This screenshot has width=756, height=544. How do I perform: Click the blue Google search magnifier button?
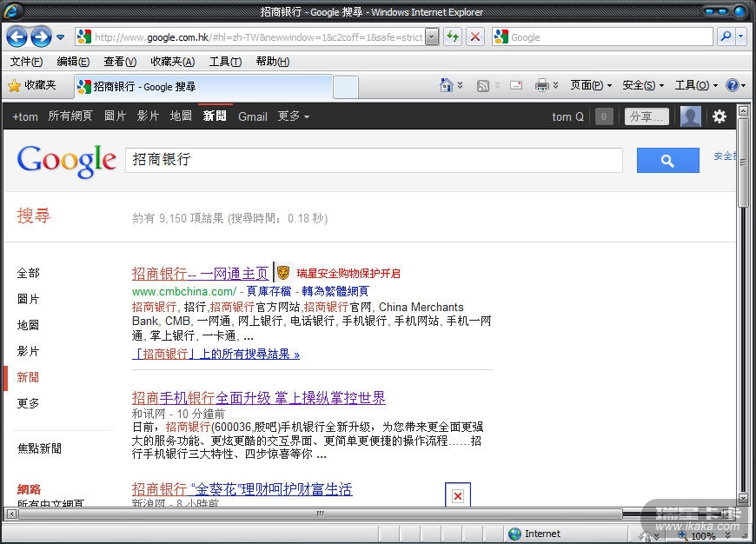click(667, 161)
